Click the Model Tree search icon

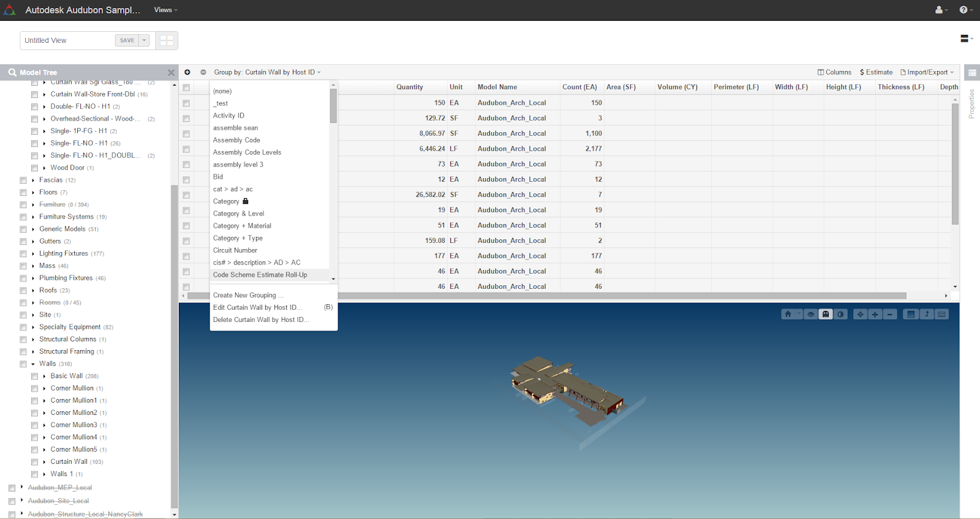(12, 72)
